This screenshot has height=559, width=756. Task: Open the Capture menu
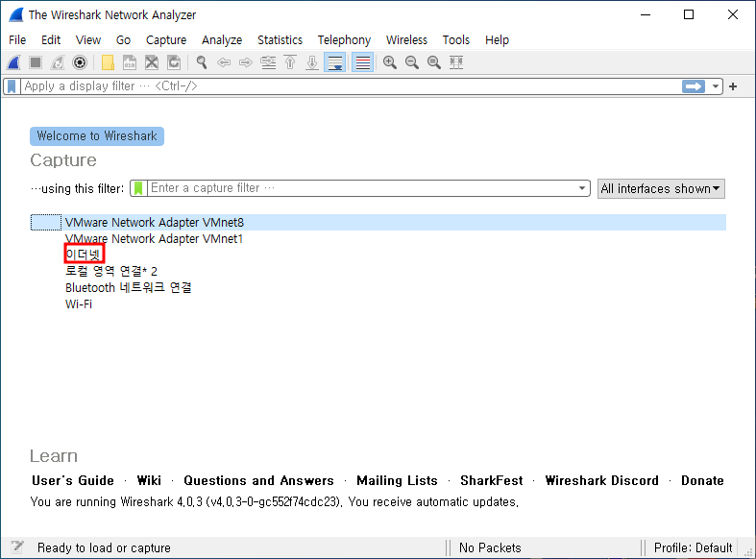point(166,40)
